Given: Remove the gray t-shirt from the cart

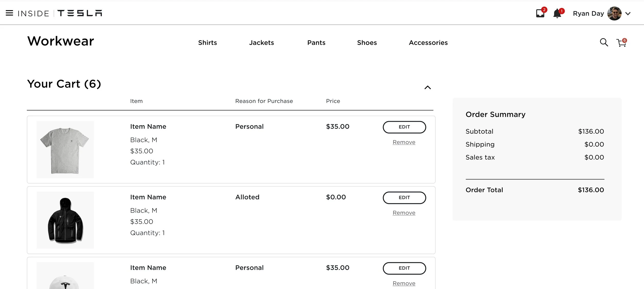Looking at the screenshot, I should 404,142.
